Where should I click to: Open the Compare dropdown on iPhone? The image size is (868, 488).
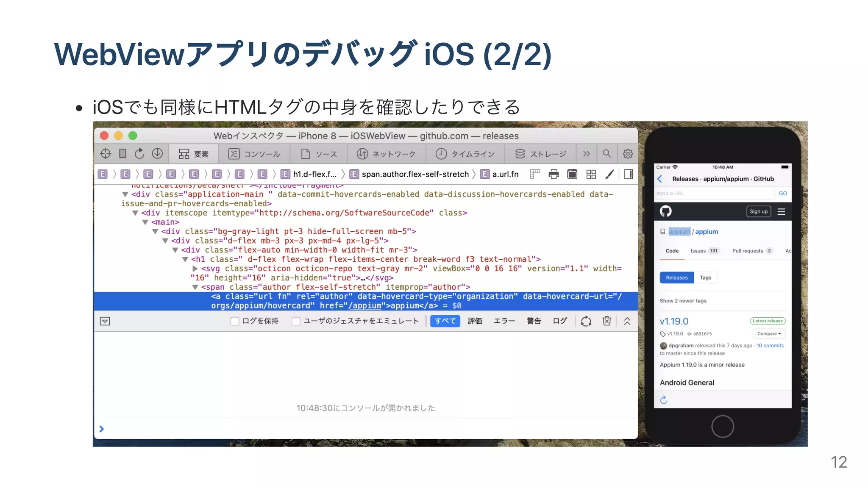769,334
